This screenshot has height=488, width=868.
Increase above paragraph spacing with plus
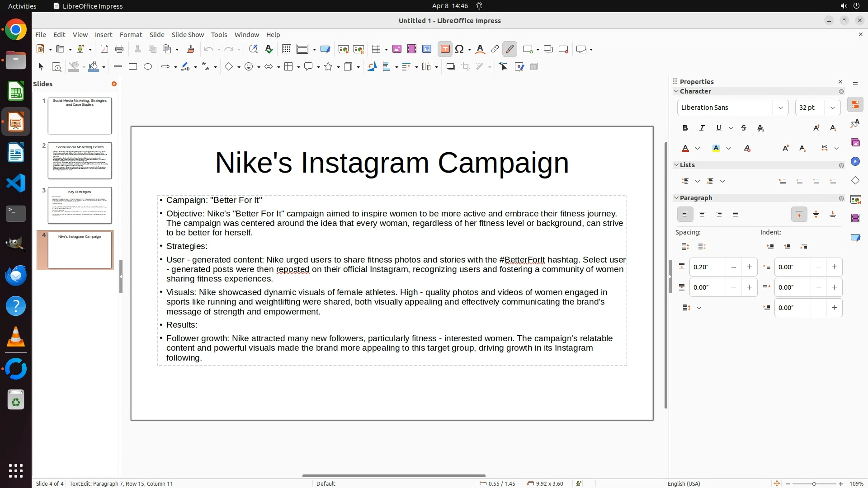click(x=749, y=267)
